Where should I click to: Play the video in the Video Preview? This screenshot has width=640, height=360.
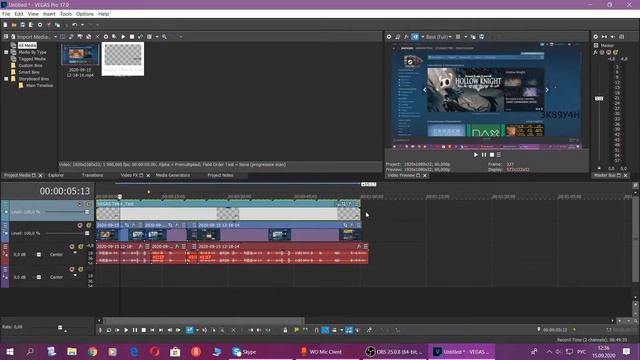(x=476, y=155)
